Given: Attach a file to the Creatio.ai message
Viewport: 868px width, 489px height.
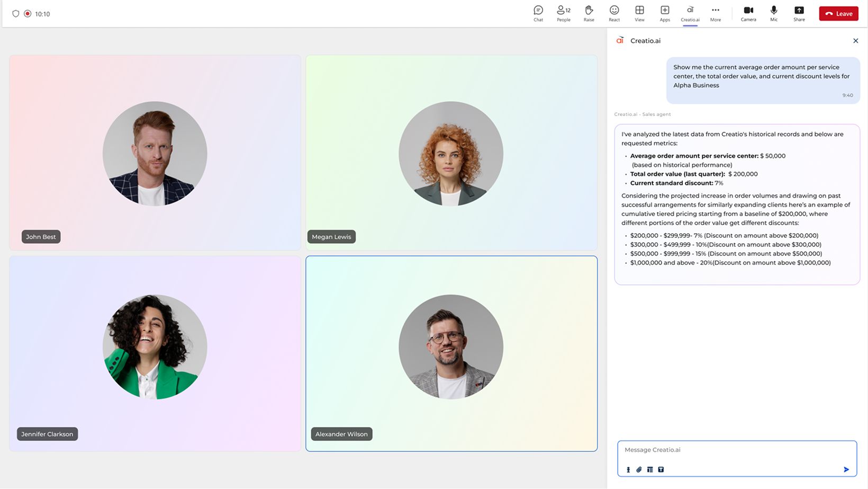Looking at the screenshot, I should point(639,469).
